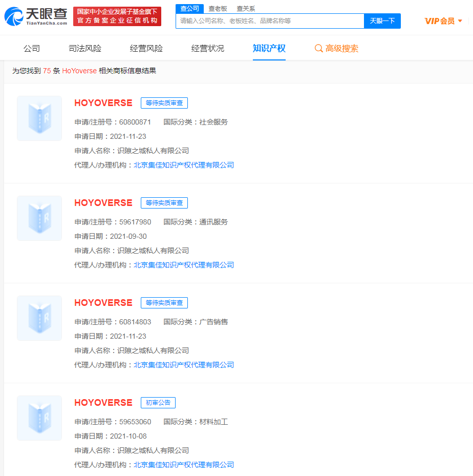473x476 pixels.
Task: Click 等待实质审查 tag for 60800871
Action: pos(164,103)
